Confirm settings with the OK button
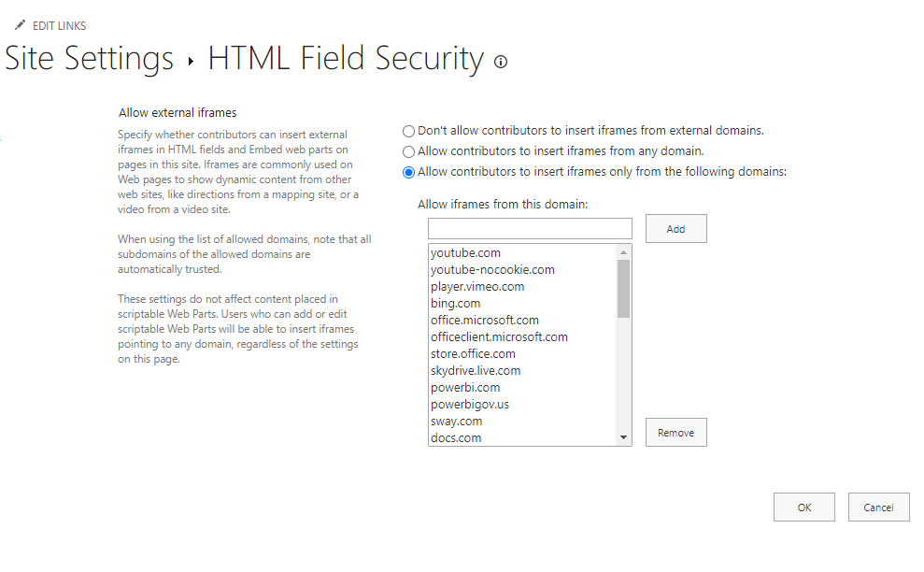 click(x=803, y=508)
